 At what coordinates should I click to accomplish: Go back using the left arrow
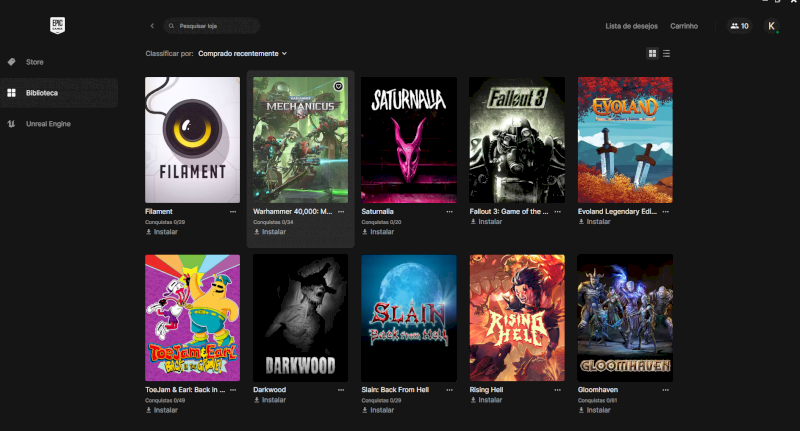click(x=152, y=26)
